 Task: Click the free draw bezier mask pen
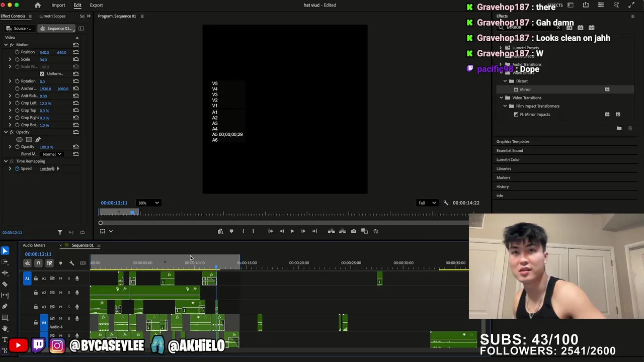point(38,139)
